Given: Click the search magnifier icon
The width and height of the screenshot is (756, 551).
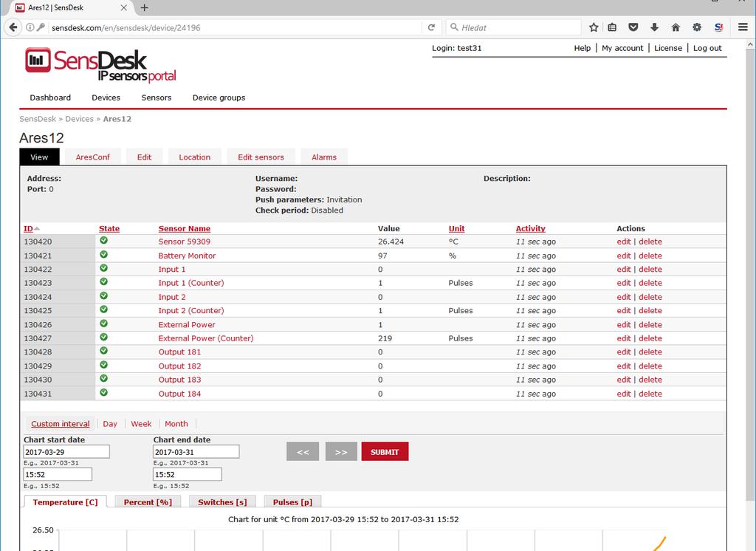Looking at the screenshot, I should [454, 27].
